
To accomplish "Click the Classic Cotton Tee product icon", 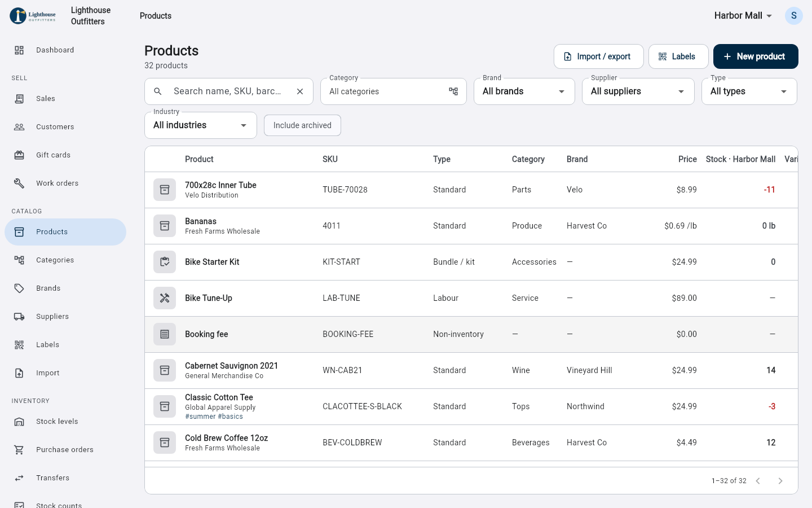I will click(x=165, y=406).
